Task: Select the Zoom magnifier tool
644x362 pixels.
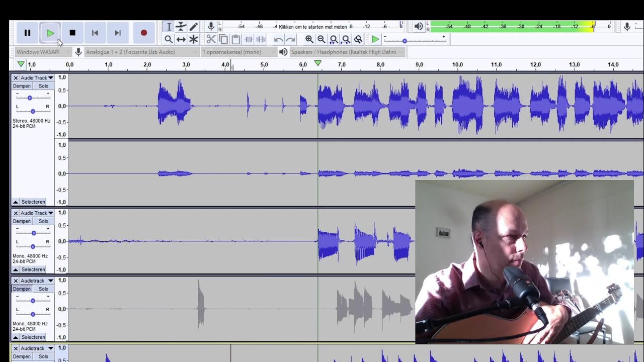Action: click(169, 39)
